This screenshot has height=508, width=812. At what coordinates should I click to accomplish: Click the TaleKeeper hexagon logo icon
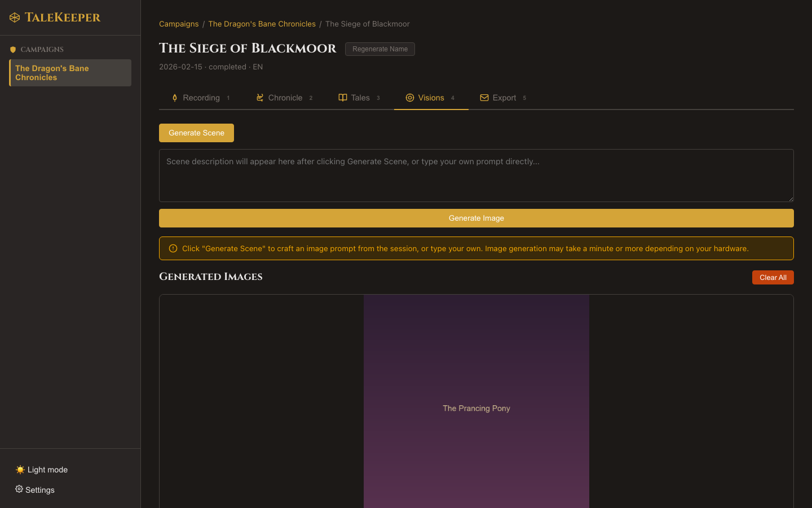point(14,17)
